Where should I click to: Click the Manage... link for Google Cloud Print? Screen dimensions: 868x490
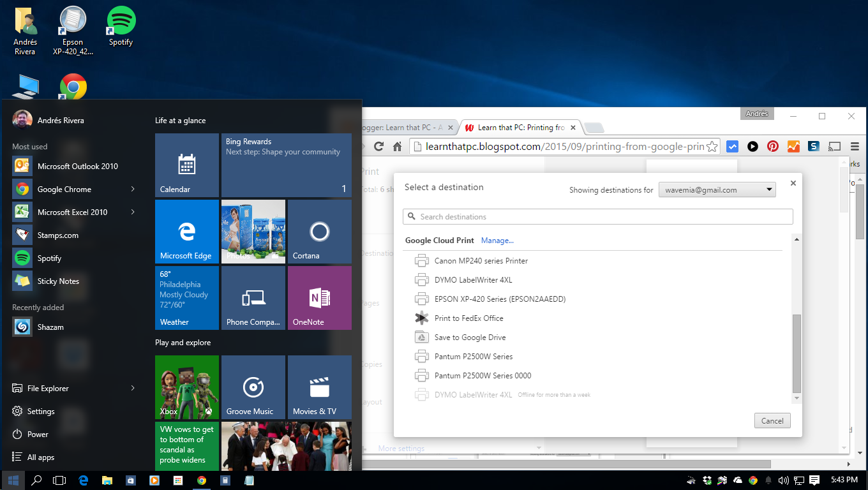pos(497,241)
